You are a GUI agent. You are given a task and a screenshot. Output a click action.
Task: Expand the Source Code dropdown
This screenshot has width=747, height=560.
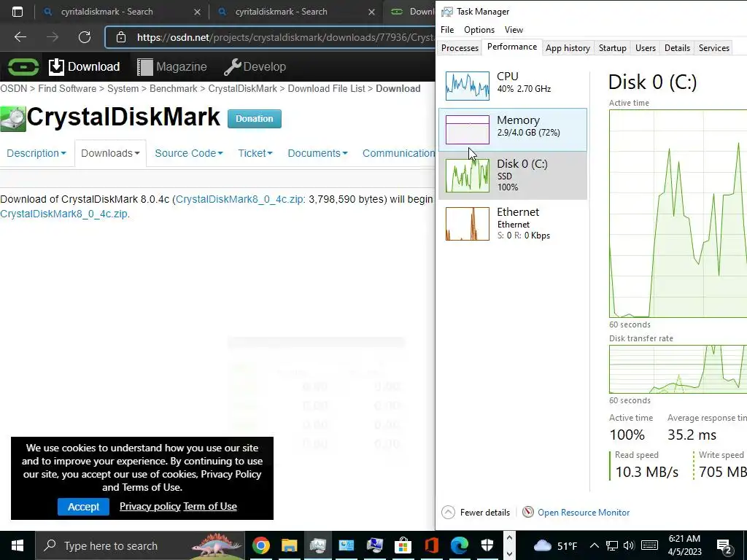coord(189,153)
